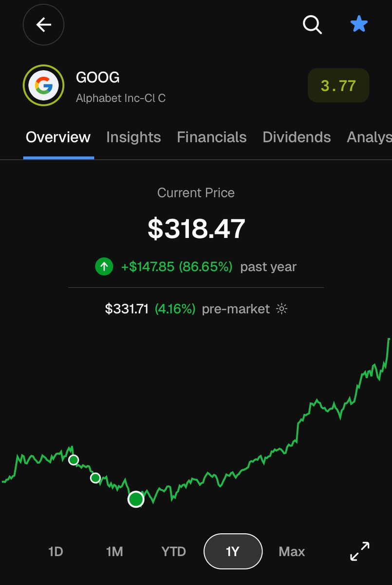
Task: Open the Financials tab
Action: 212,137
